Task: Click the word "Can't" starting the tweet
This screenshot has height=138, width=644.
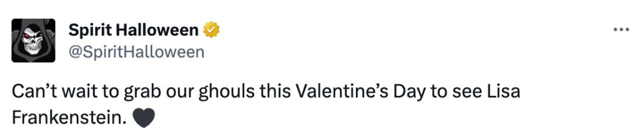Action: point(35,91)
